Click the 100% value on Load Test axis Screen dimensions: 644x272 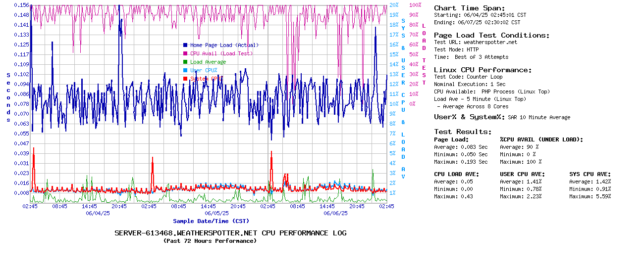pyautogui.click(x=415, y=5)
